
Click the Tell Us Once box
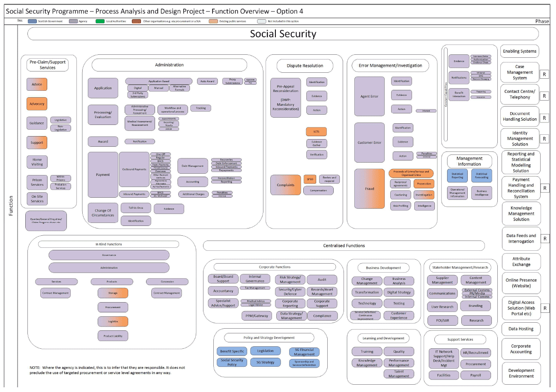pyautogui.click(x=136, y=208)
